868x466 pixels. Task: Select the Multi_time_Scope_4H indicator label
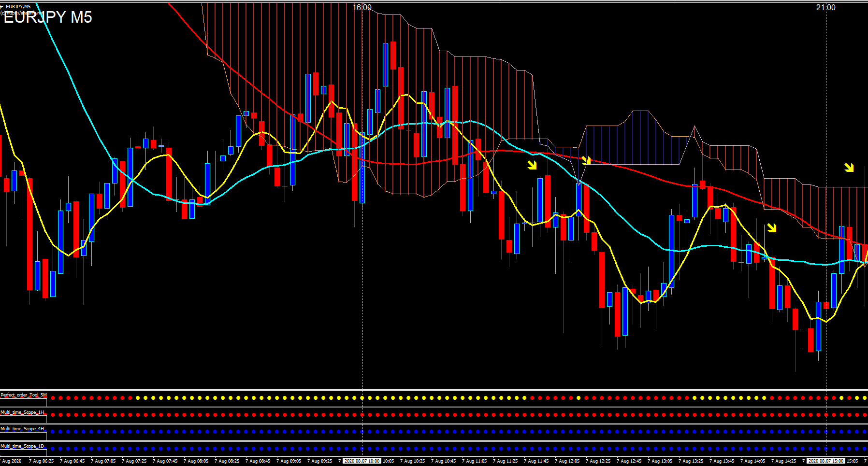(22, 429)
